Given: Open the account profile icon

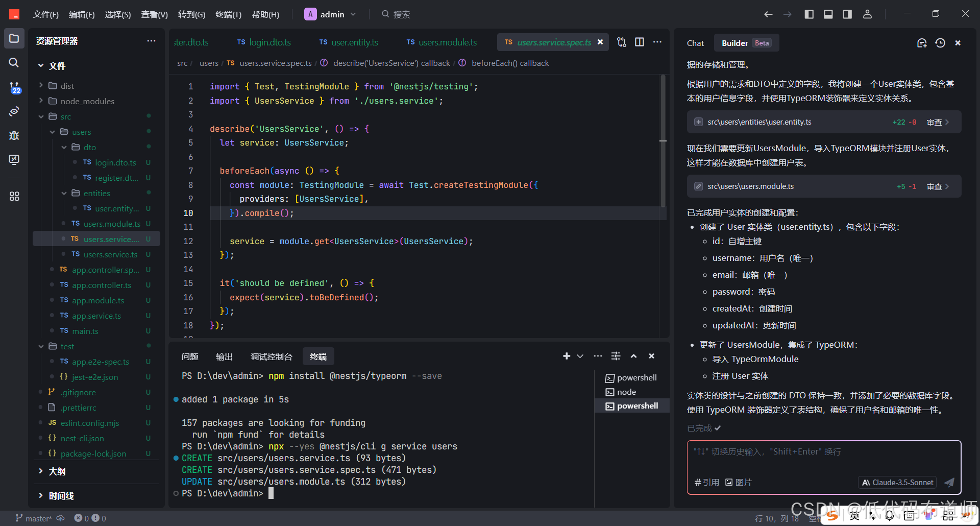Looking at the screenshot, I should tap(867, 14).
